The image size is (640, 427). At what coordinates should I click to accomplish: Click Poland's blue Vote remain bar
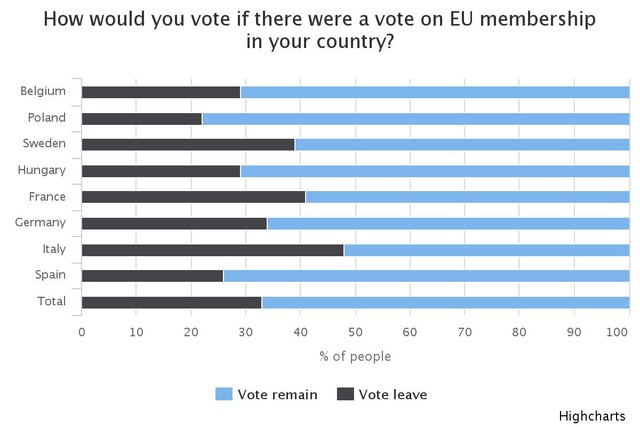click(x=415, y=118)
